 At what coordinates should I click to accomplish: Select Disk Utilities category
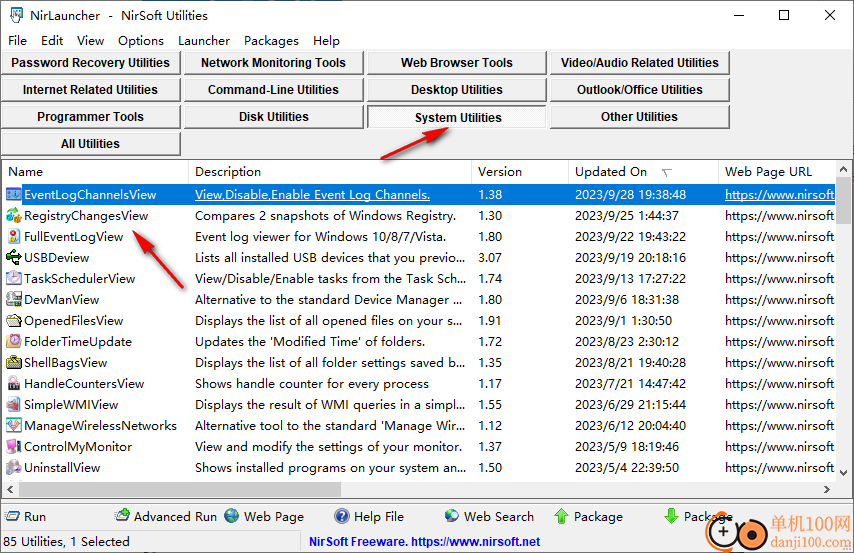(x=273, y=117)
